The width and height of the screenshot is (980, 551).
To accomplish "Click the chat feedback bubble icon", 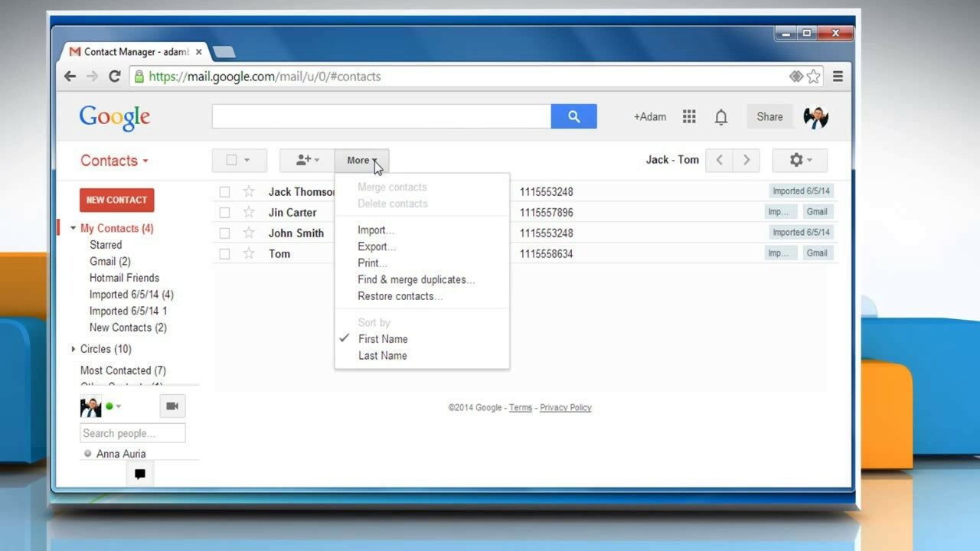I will (x=139, y=474).
